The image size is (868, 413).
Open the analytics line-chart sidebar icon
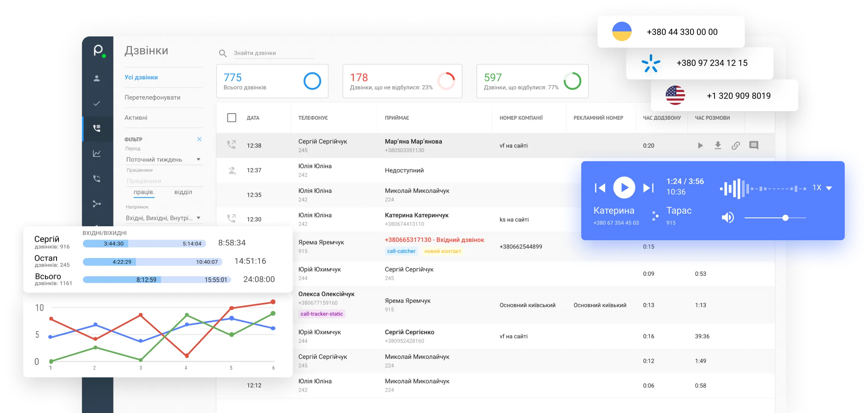(97, 153)
